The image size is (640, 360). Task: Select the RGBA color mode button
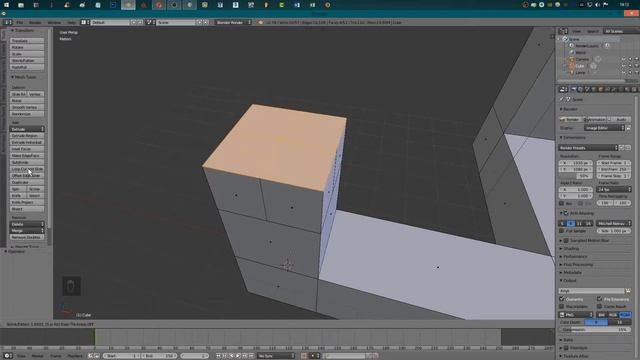[625, 315]
